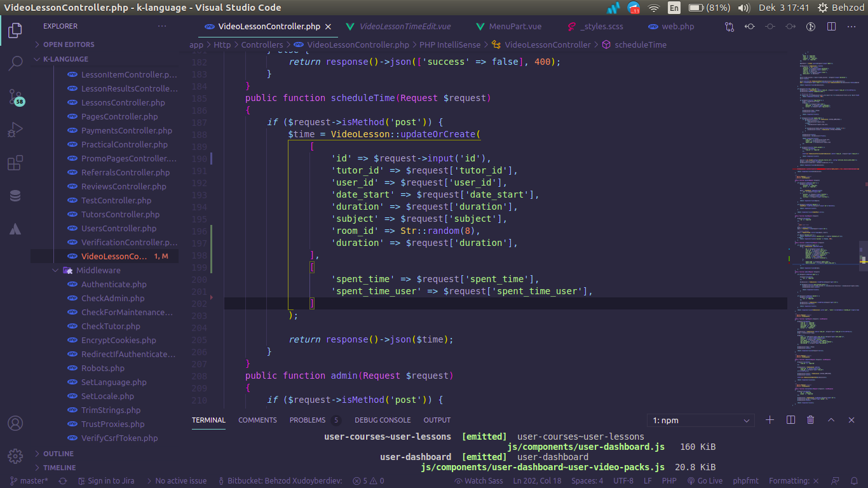This screenshot has height=488, width=868.
Task: Synchronize changes in status bar
Action: click(62, 481)
